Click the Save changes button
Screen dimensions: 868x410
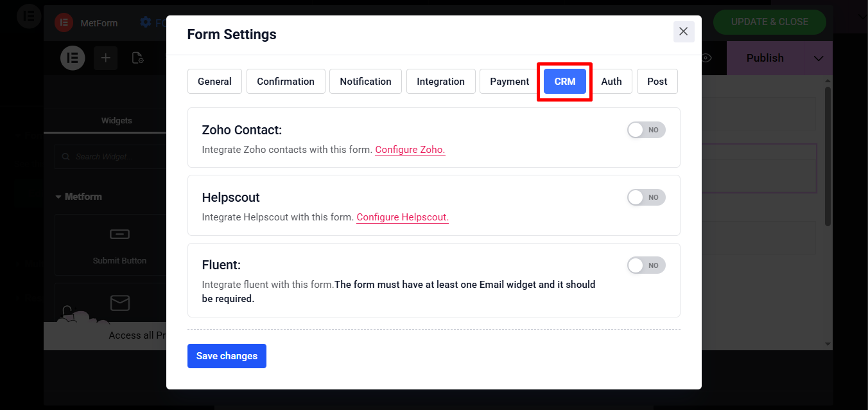coord(227,356)
